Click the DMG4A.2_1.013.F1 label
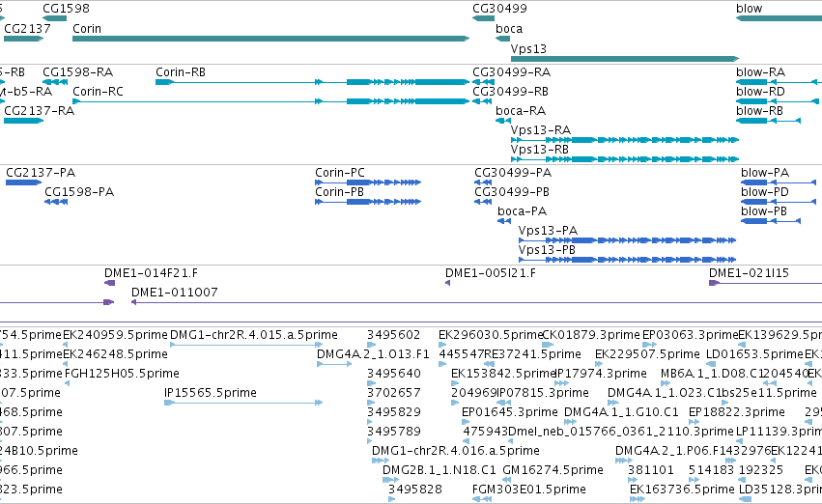822x504 pixels. (x=373, y=354)
